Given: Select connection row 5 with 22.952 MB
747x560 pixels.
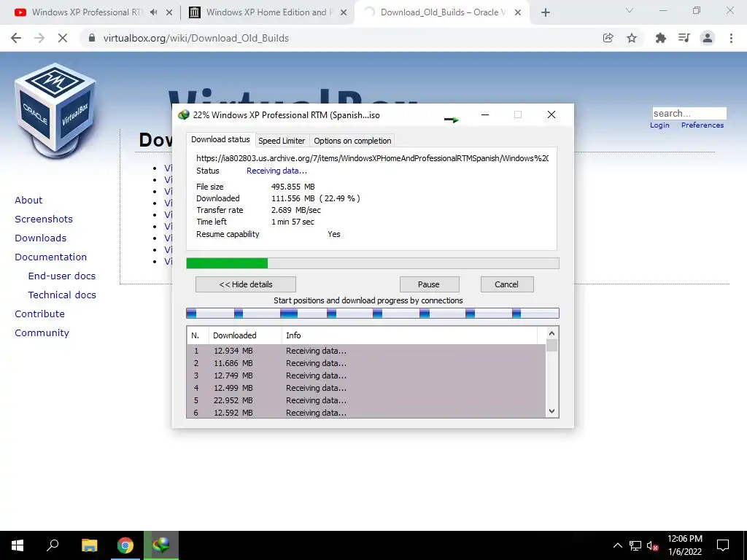Looking at the screenshot, I should pyautogui.click(x=366, y=400).
